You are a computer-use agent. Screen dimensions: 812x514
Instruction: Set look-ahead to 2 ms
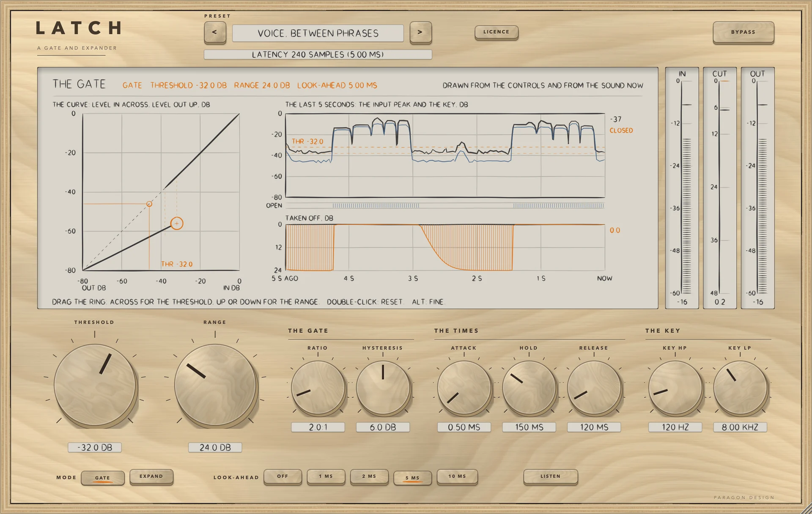coord(369,476)
